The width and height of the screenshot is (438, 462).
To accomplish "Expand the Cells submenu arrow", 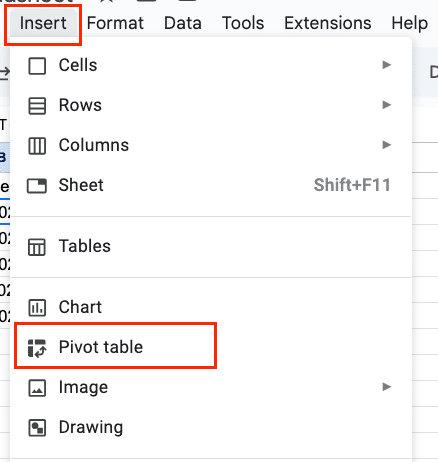I will click(386, 65).
